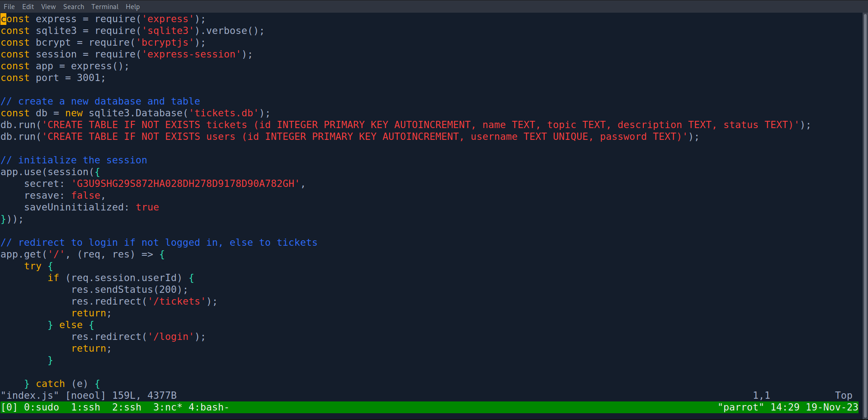Click the active 3:nc* tmux window
Screen dimensions: 868x420
pos(167,407)
